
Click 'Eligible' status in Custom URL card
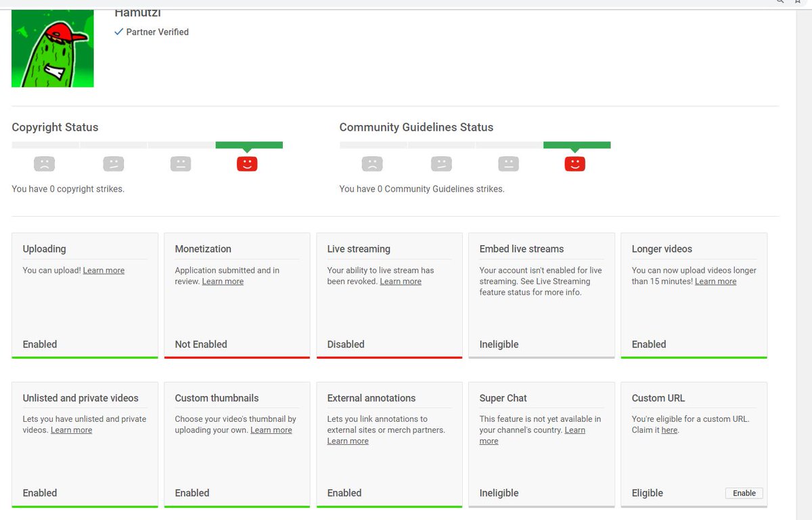[648, 493]
